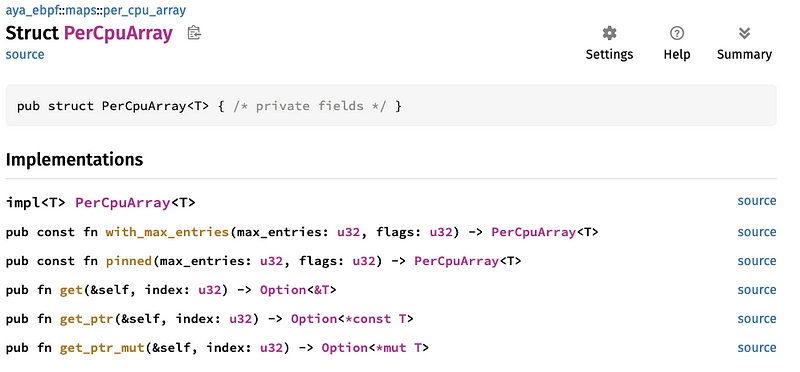
Task: Open Help via the question mark icon
Action: (x=677, y=33)
